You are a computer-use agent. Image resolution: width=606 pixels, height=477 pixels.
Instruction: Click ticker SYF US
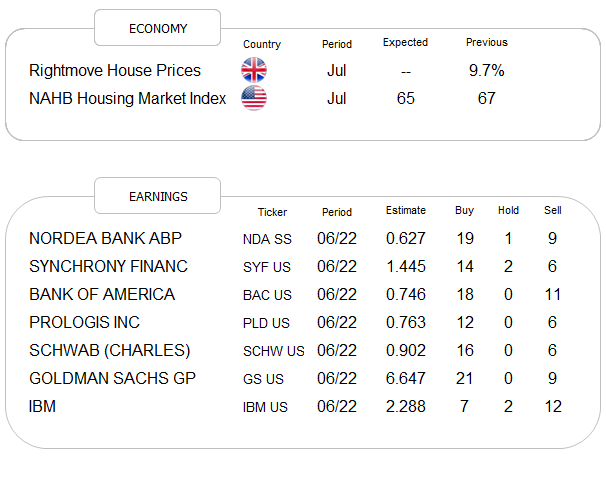click(267, 267)
